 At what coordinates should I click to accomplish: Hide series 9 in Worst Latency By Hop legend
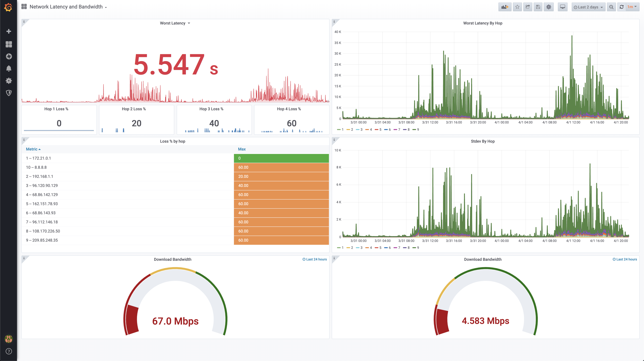[418, 129]
